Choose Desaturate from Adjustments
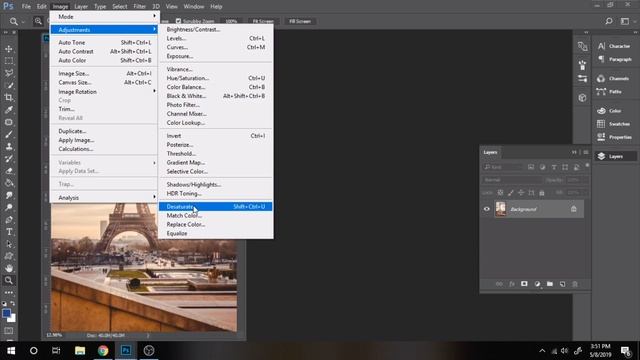 click(216, 207)
